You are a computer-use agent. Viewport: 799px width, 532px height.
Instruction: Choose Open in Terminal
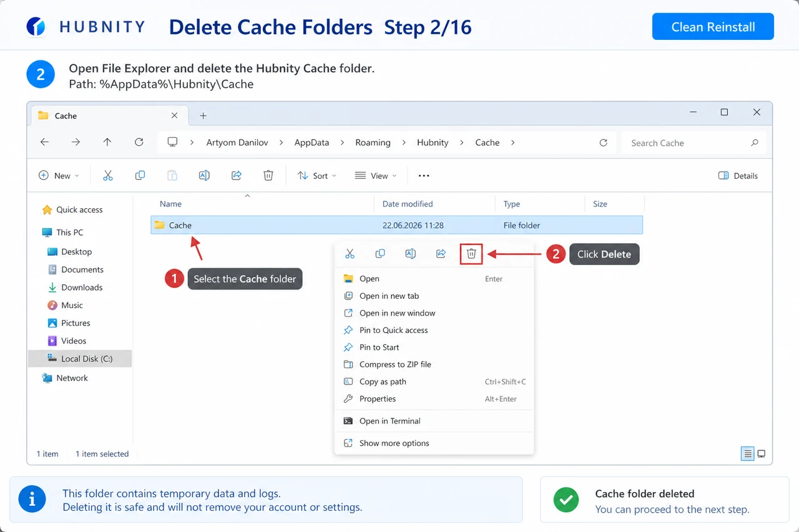pyautogui.click(x=434, y=421)
